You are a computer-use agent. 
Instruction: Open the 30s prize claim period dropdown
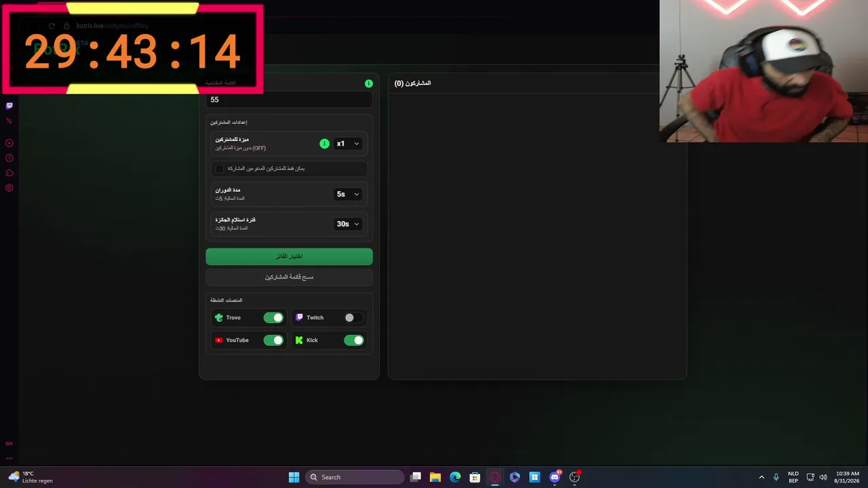pos(347,224)
